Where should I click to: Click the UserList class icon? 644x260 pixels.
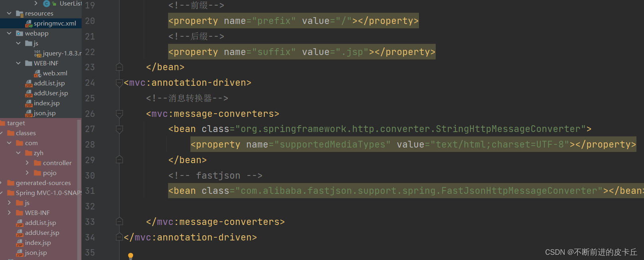click(x=47, y=4)
